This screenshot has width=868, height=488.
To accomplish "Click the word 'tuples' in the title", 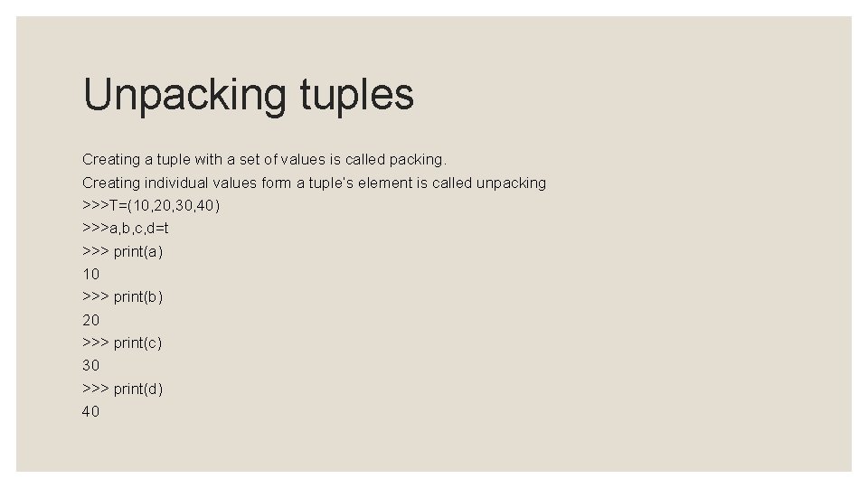I will click(x=357, y=96).
